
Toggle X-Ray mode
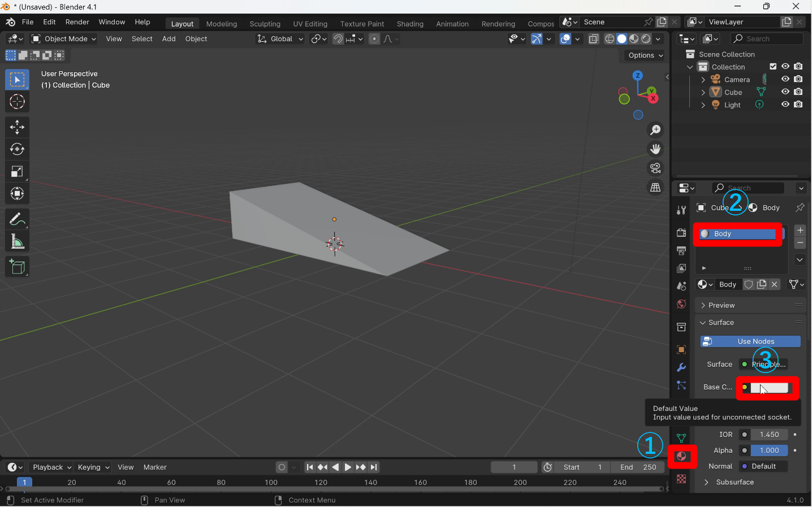(594, 39)
